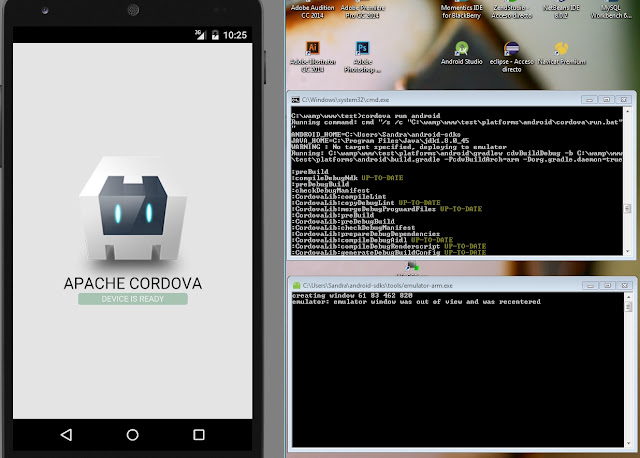Image resolution: width=640 pixels, height=458 pixels.
Task: Select the Momentics IDE for BlackBerry shortcut label
Action: (462, 11)
